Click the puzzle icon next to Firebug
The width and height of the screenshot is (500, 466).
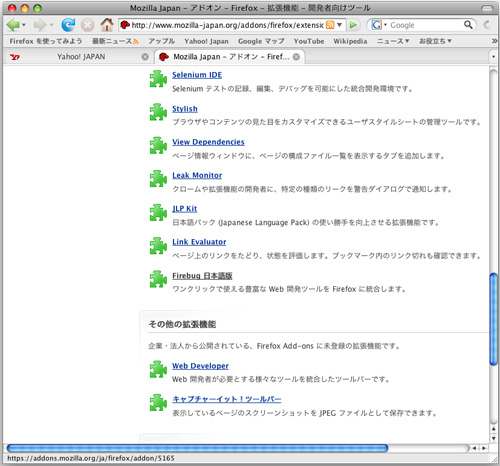158,279
